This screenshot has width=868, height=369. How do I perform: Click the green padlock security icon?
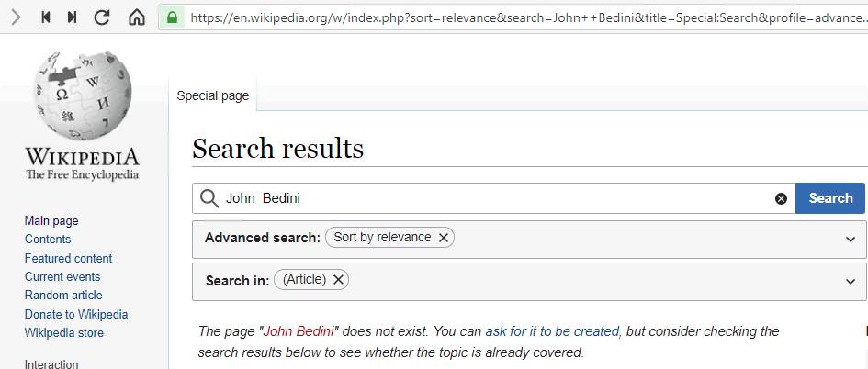click(x=172, y=17)
